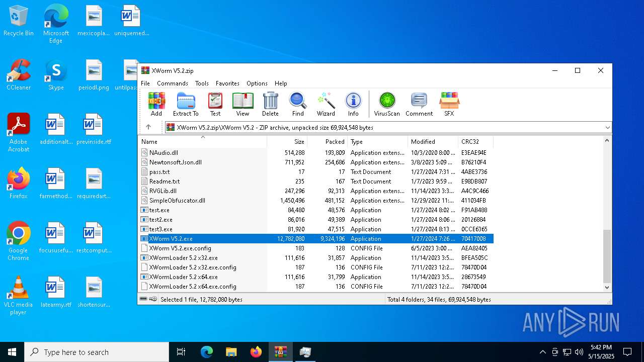644x362 pixels.
Task: Sort by the Type column header
Action: 377,142
